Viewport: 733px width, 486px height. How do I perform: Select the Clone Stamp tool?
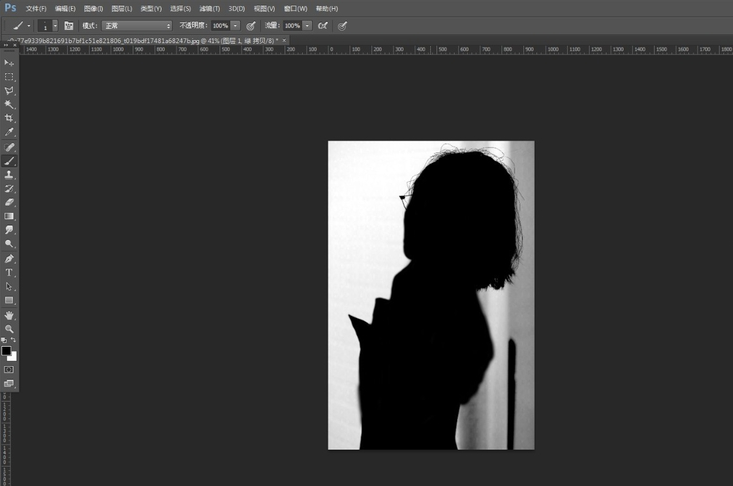(10, 174)
